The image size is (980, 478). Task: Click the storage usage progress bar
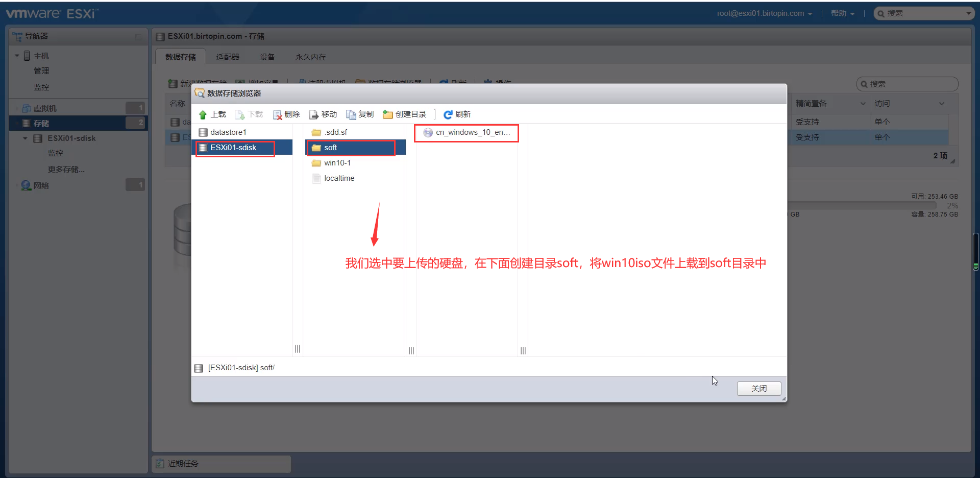tap(863, 205)
